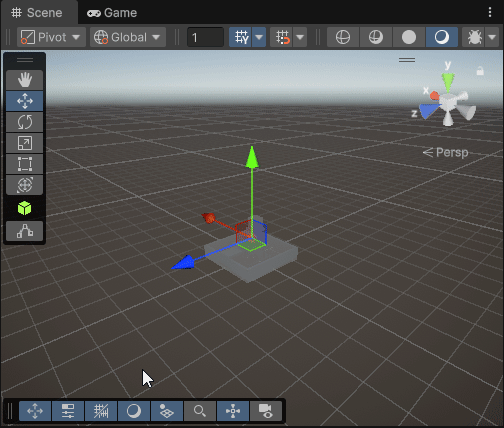Click the green Y move handle arrow
Image resolution: width=504 pixels, height=428 pixels.
pyautogui.click(x=252, y=157)
